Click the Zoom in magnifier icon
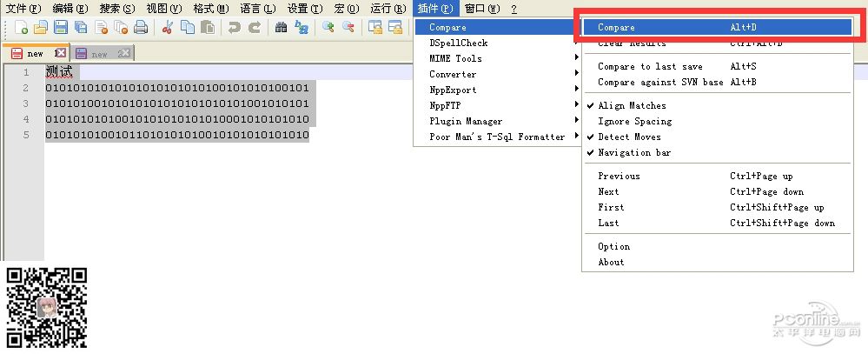868x354 pixels. point(328,28)
